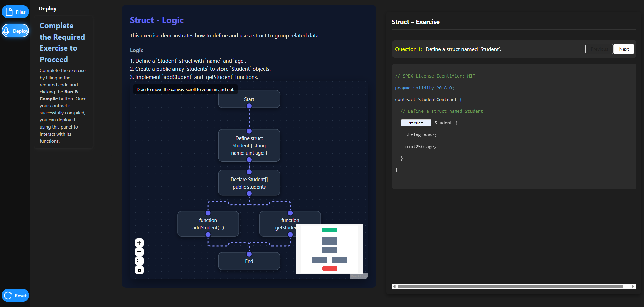Select the Declare Student[] public students node

coord(249,183)
